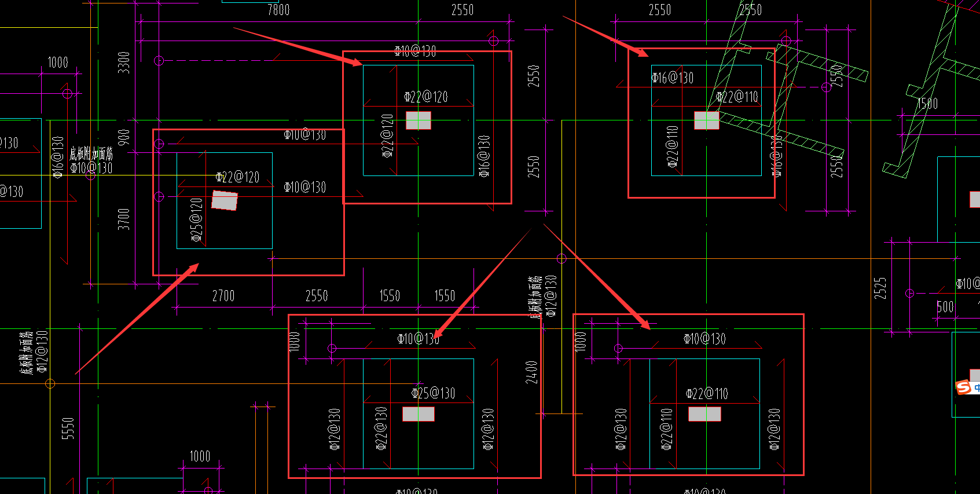Select the horizontal Φ16@130 rebar label
This screenshot has height=494, width=980.
tap(672, 78)
